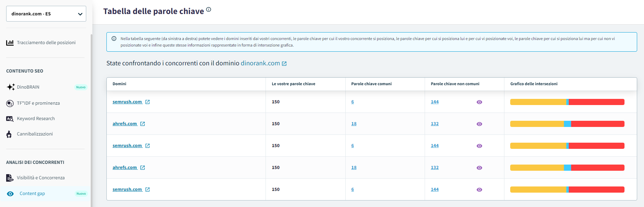Viewport: 644px width, 207px height.
Task: Open the Content gap menu item
Action: [32, 194]
